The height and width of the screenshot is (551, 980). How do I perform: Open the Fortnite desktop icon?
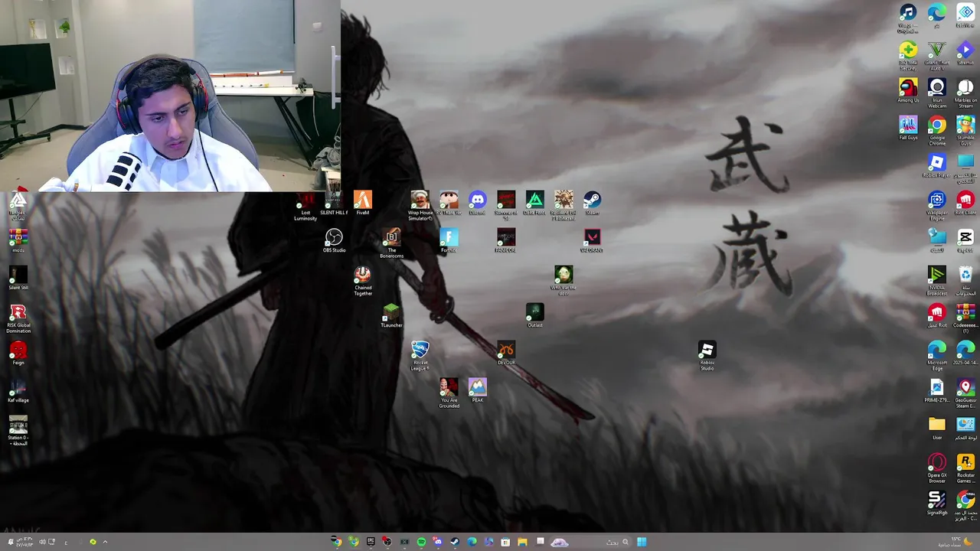coord(449,240)
